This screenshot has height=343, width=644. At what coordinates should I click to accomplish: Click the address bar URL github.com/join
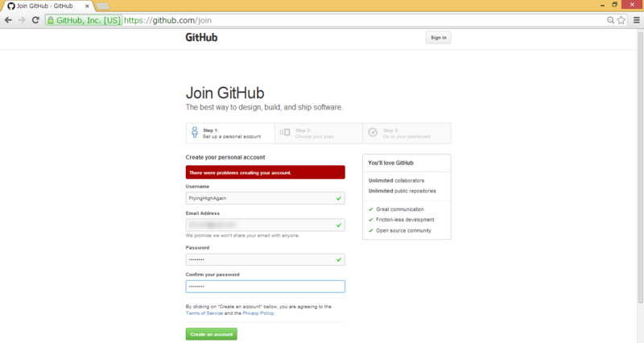tap(167, 20)
